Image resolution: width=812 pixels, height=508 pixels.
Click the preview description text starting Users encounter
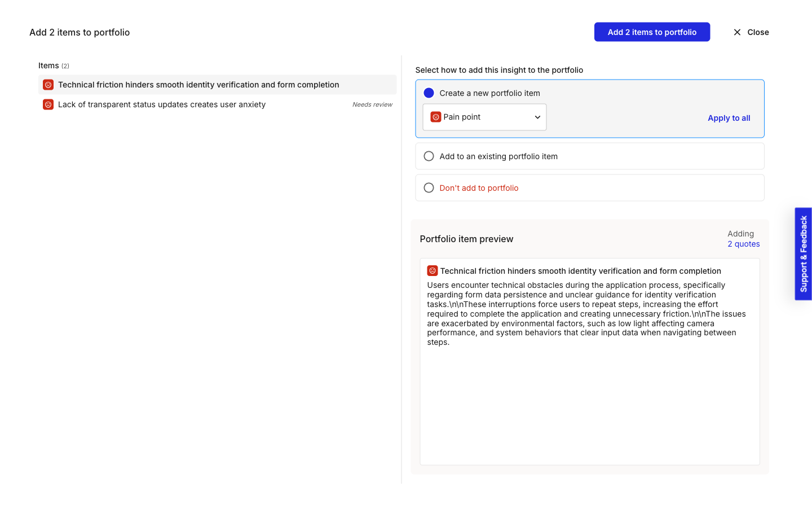coord(586,314)
